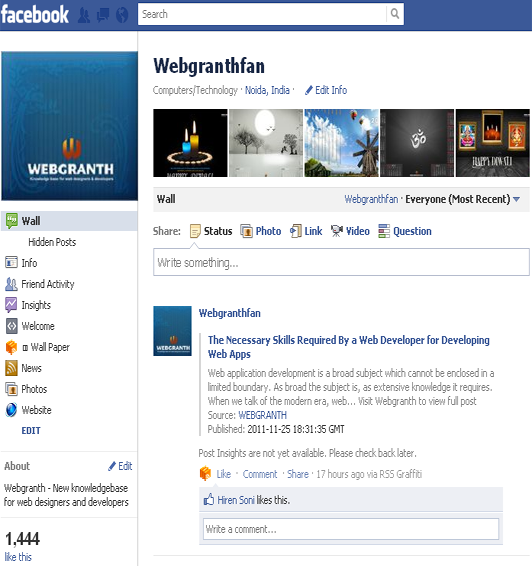Screen dimensions: 532x566
Task: Click the 'like this' link under 1,444
Action: pyautogui.click(x=18, y=557)
